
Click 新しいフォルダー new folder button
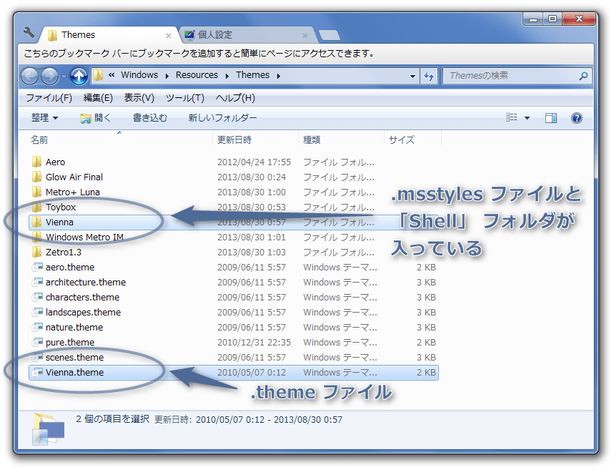222,118
